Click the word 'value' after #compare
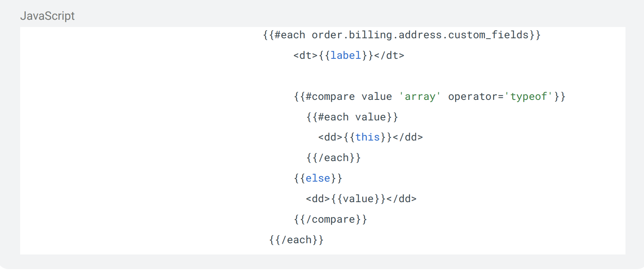The width and height of the screenshot is (644, 273). (x=377, y=97)
